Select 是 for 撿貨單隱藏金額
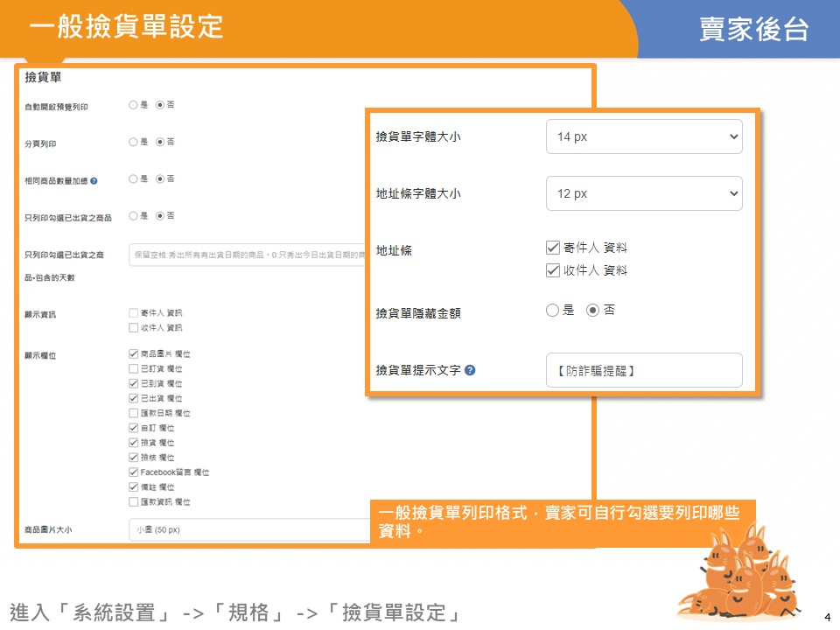840x630 pixels. click(x=552, y=310)
